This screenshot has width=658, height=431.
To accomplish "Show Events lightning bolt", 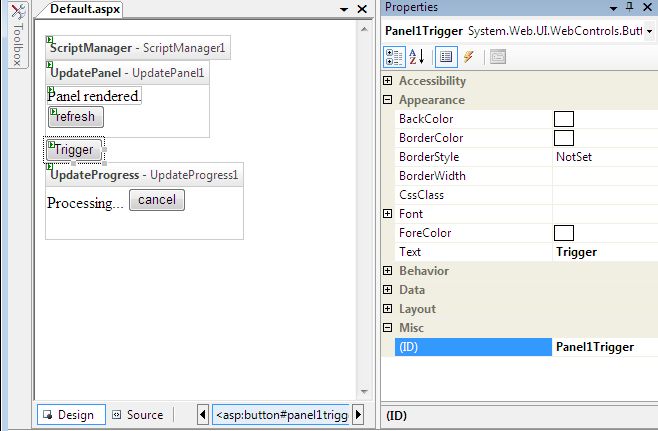I will click(x=469, y=57).
